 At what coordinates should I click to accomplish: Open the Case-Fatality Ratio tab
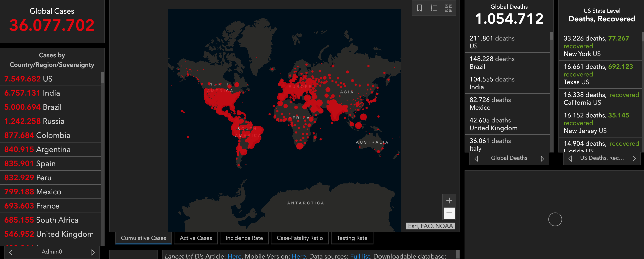tap(299, 238)
